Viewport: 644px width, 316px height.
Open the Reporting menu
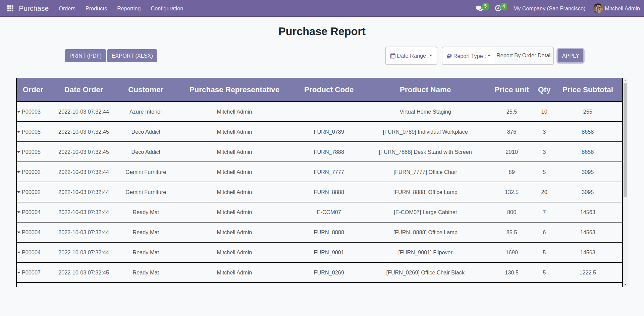tap(129, 8)
